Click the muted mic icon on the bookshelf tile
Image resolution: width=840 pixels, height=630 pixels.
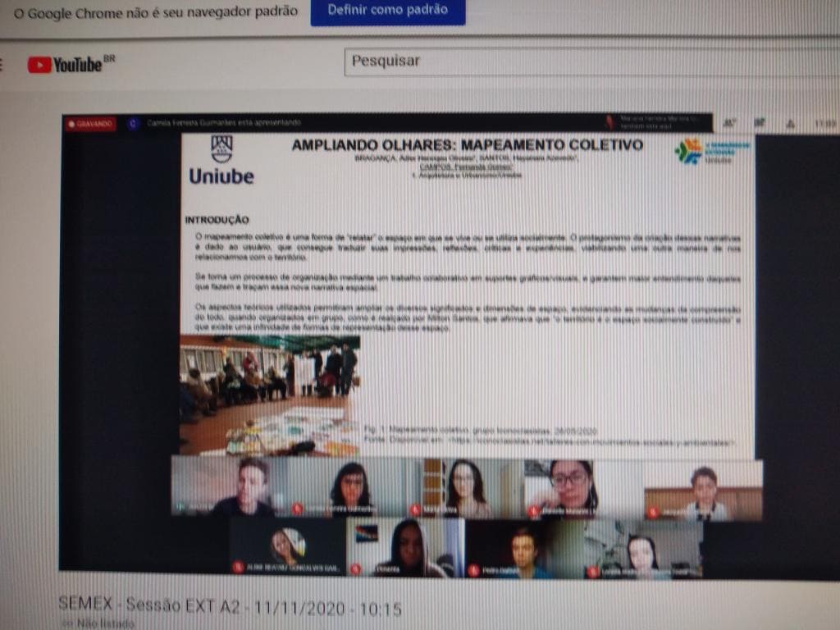pos(414,509)
